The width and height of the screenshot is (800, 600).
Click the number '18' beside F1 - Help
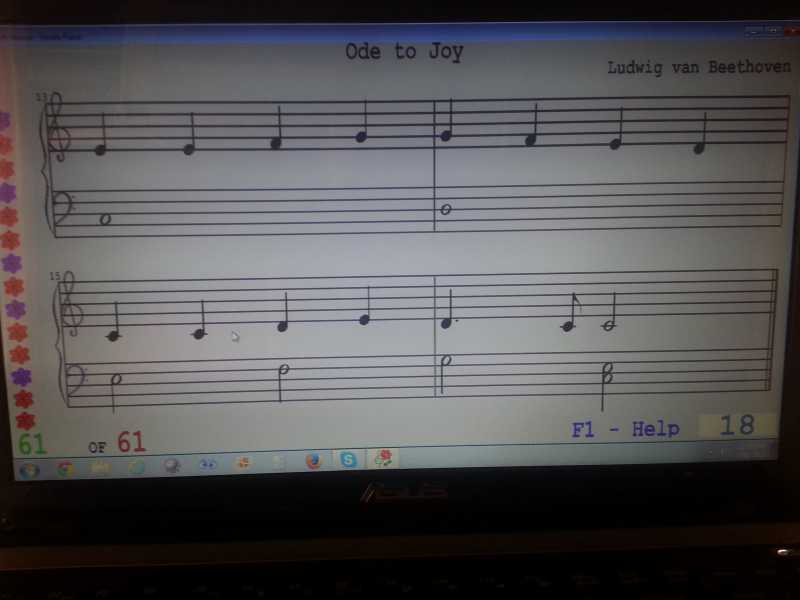pos(737,425)
